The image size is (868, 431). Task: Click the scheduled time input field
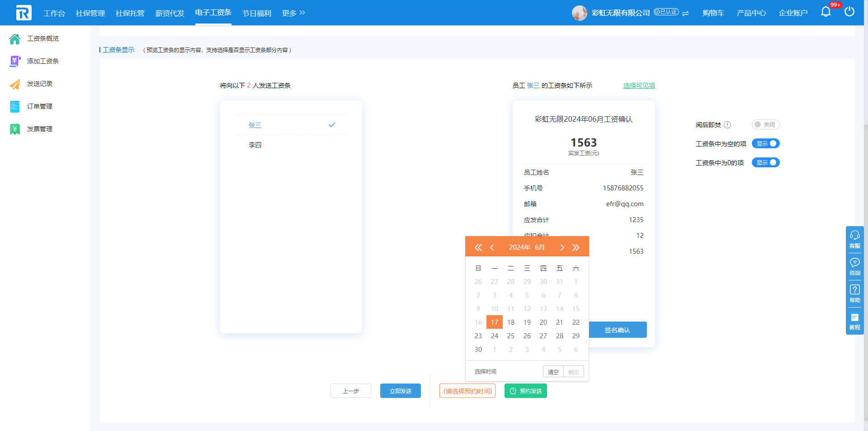click(467, 391)
